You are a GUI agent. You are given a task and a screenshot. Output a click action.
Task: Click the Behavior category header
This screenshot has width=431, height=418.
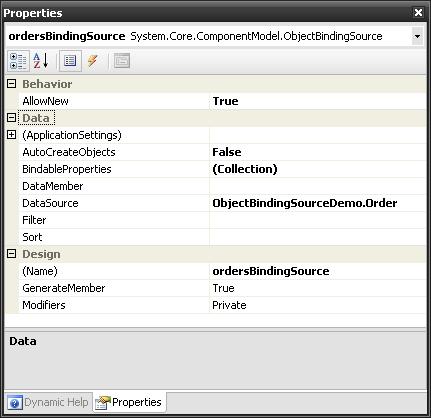47,84
